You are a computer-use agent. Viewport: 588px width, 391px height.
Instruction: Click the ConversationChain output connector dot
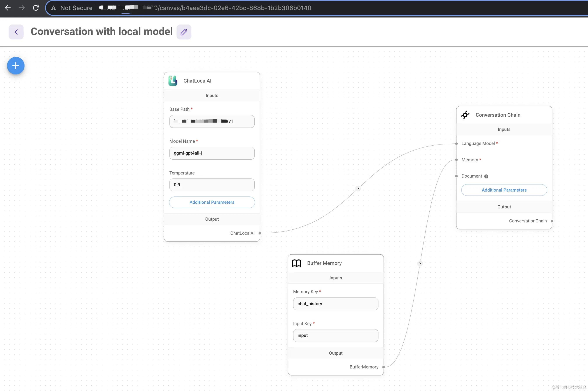tap(552, 221)
